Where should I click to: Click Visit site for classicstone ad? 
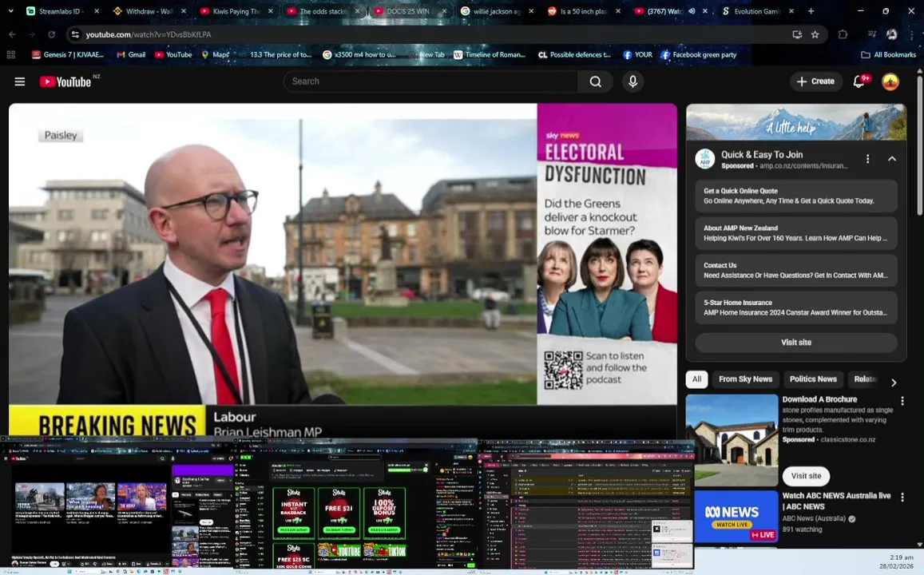click(806, 476)
